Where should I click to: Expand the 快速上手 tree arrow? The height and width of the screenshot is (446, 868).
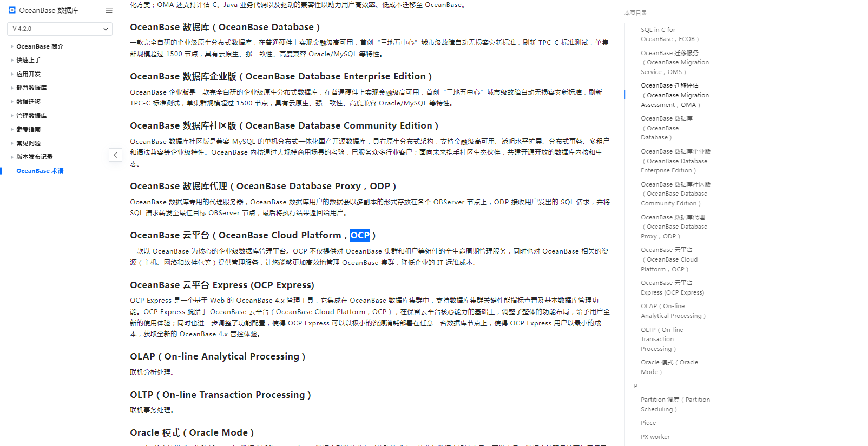click(12, 60)
